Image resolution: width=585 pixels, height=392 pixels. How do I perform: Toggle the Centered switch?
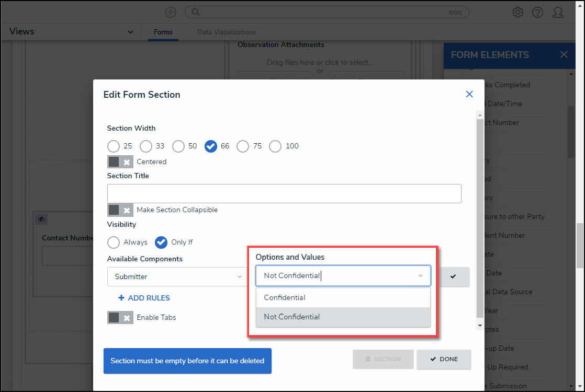[120, 162]
